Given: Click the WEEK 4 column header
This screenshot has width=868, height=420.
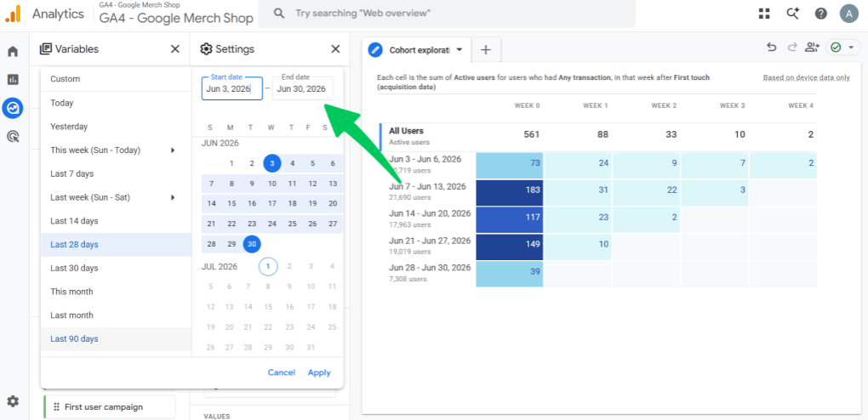Looking at the screenshot, I should point(801,105).
